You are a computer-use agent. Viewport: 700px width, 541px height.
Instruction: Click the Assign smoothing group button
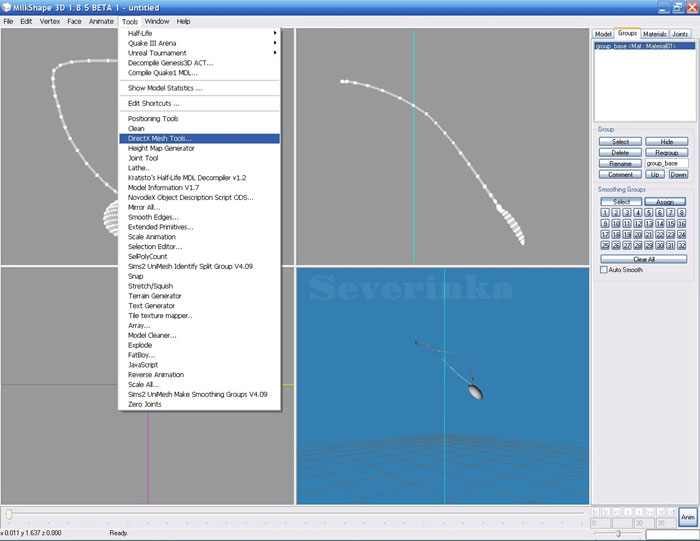coord(666,202)
